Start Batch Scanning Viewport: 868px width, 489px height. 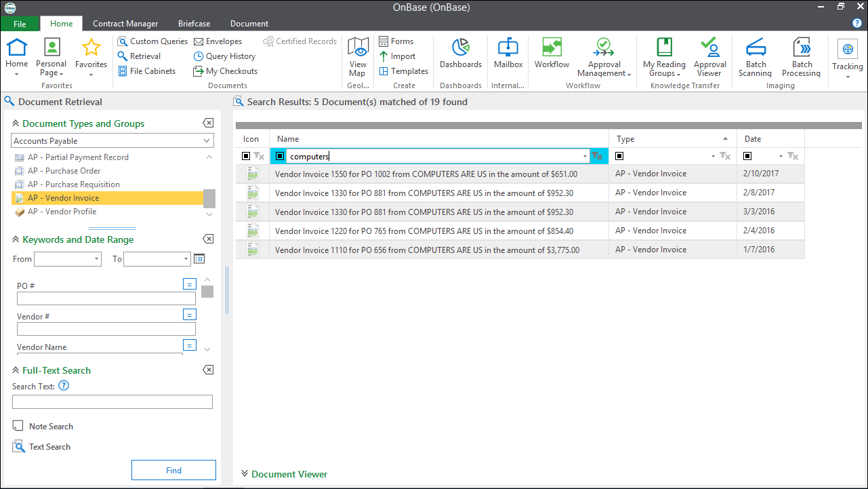click(x=755, y=57)
